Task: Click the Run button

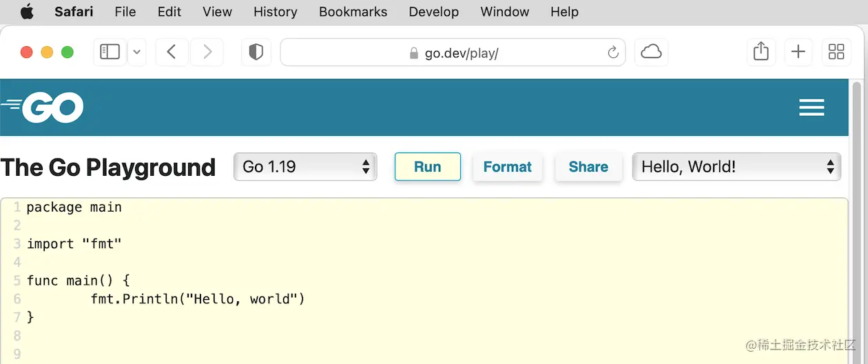Action: (x=428, y=167)
